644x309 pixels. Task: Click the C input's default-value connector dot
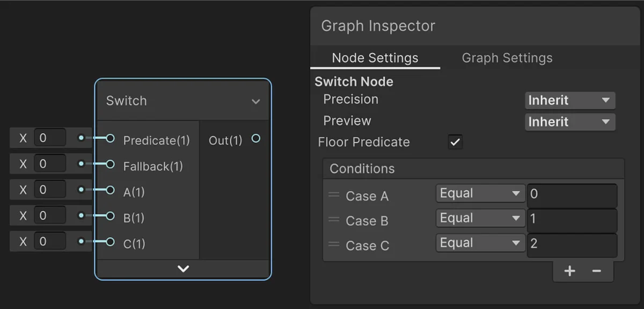click(x=81, y=241)
